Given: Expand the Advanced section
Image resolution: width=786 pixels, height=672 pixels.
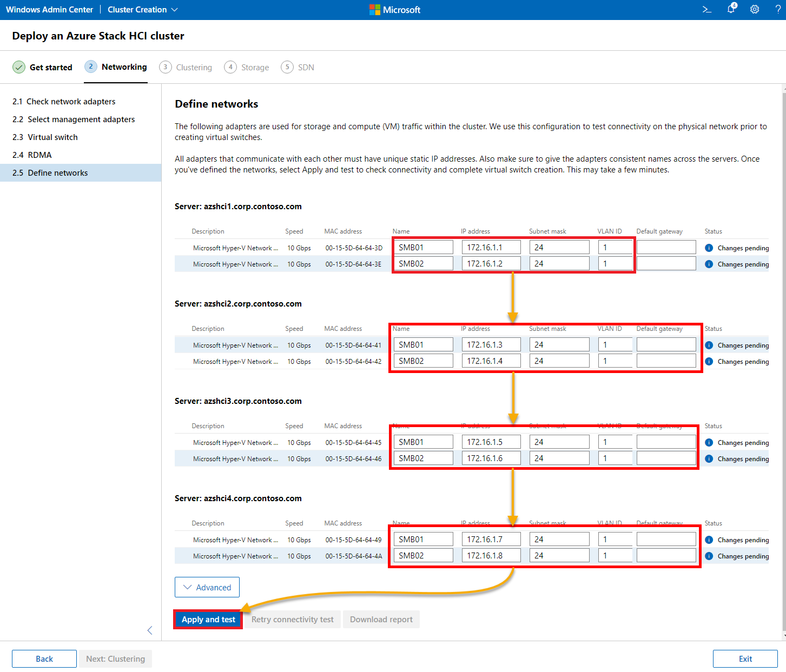Looking at the screenshot, I should click(207, 587).
